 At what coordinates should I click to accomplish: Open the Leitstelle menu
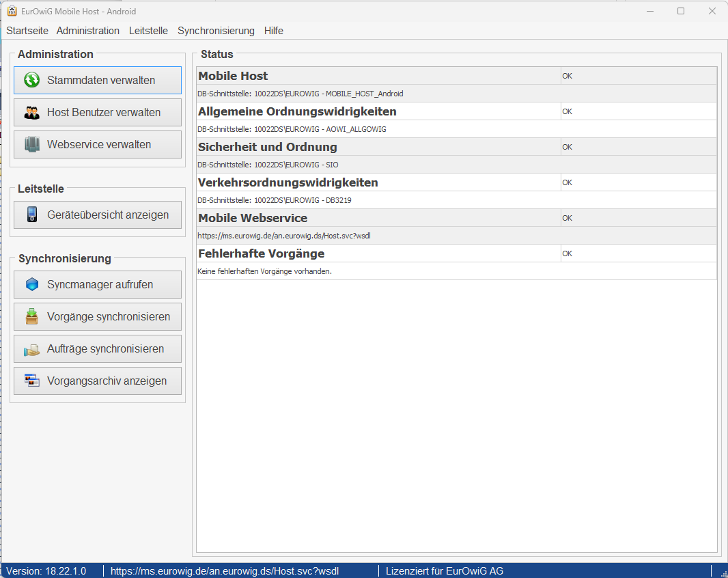pos(148,31)
